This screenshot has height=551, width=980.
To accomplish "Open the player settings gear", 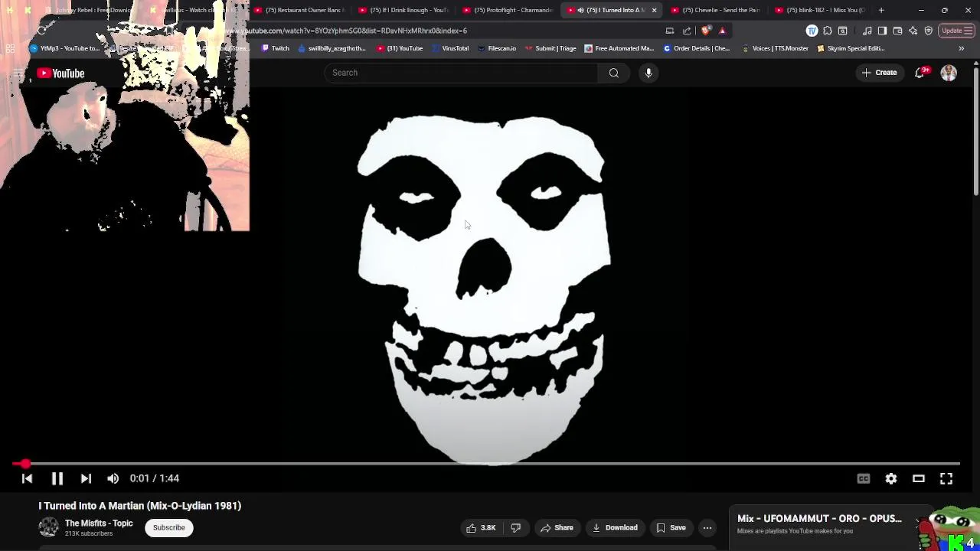I will pos(891,478).
